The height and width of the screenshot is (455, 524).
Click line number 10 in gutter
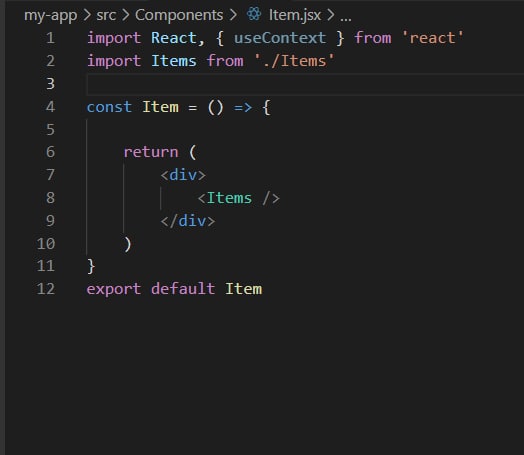click(x=46, y=244)
